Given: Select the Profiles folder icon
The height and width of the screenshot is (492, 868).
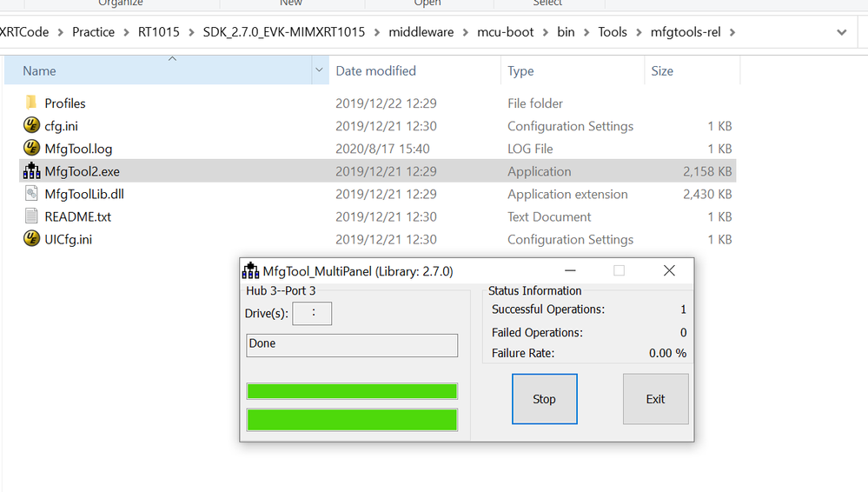Looking at the screenshot, I should pos(31,103).
